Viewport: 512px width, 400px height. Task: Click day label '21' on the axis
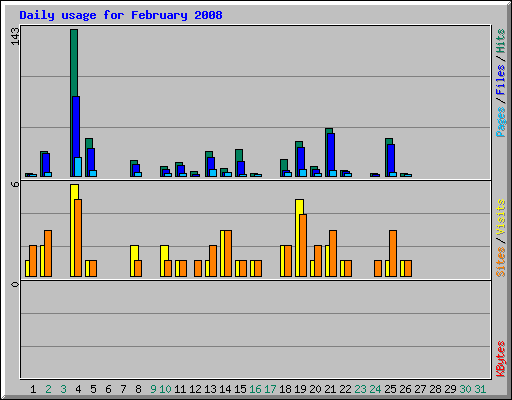pyautogui.click(x=330, y=389)
